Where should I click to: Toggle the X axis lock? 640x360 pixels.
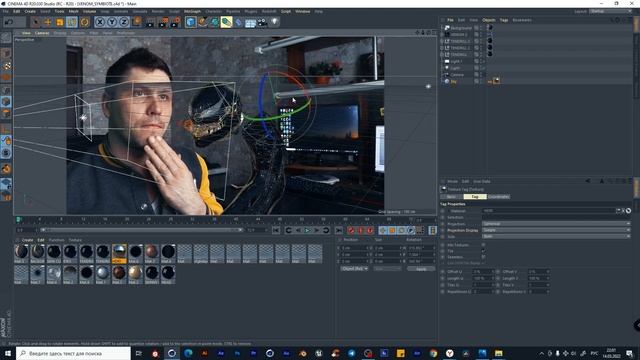(100, 22)
